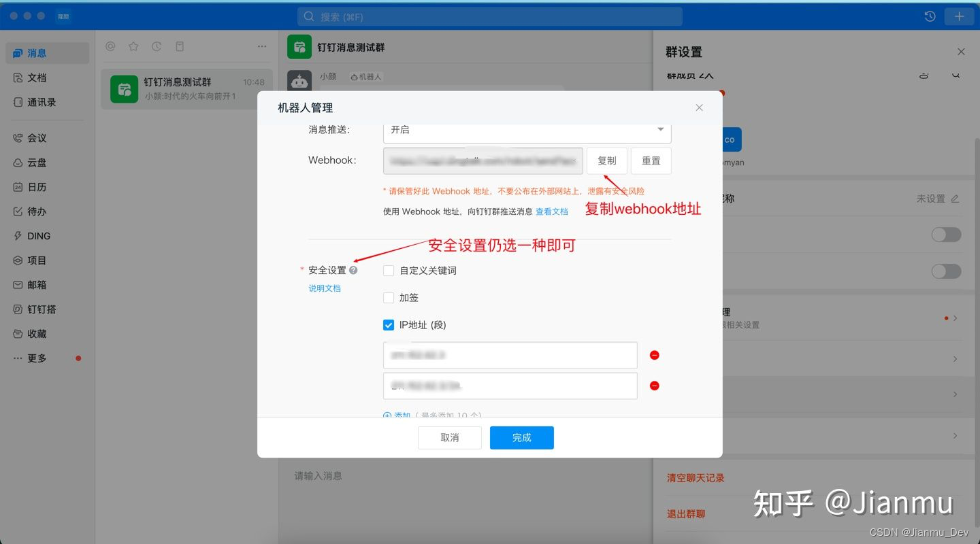980x544 pixels.
Task: Click the search box 搜索
Action: pyautogui.click(x=489, y=16)
